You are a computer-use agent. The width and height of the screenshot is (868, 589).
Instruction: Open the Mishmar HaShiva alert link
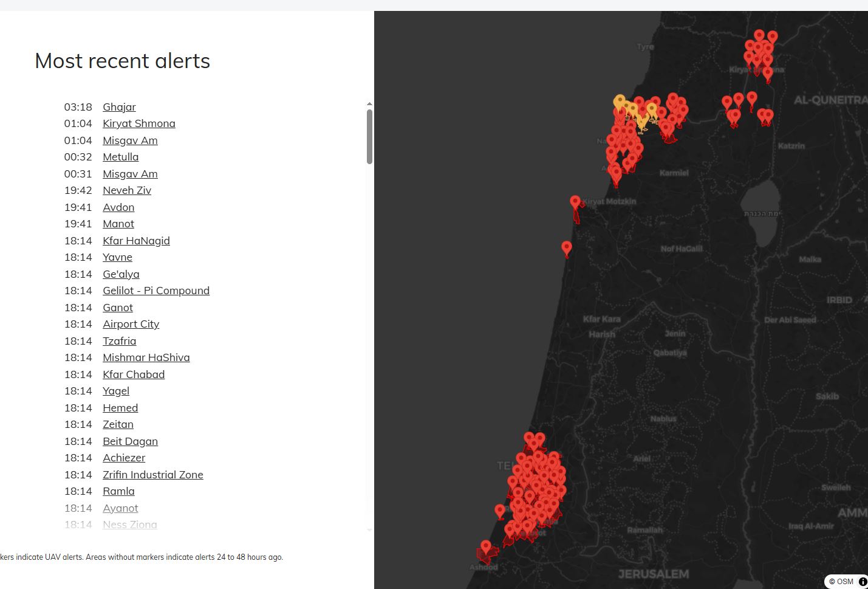coord(146,357)
